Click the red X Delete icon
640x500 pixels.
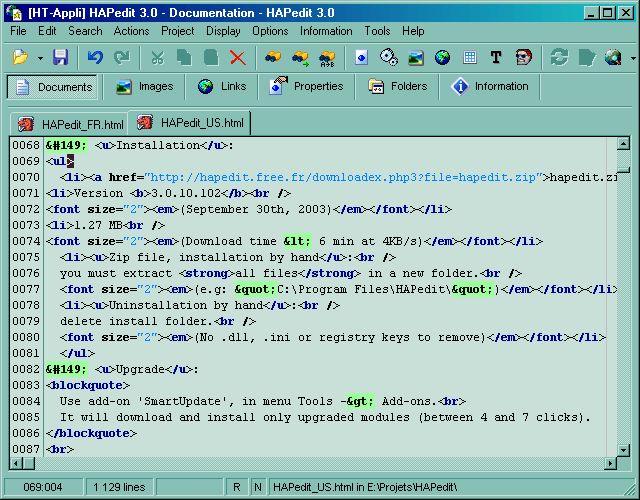pyautogui.click(x=238, y=57)
